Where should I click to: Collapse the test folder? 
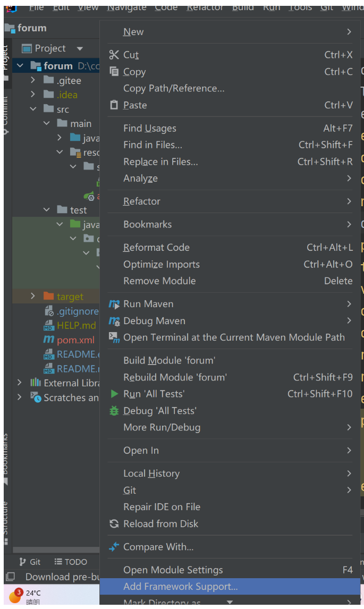pyautogui.click(x=46, y=210)
